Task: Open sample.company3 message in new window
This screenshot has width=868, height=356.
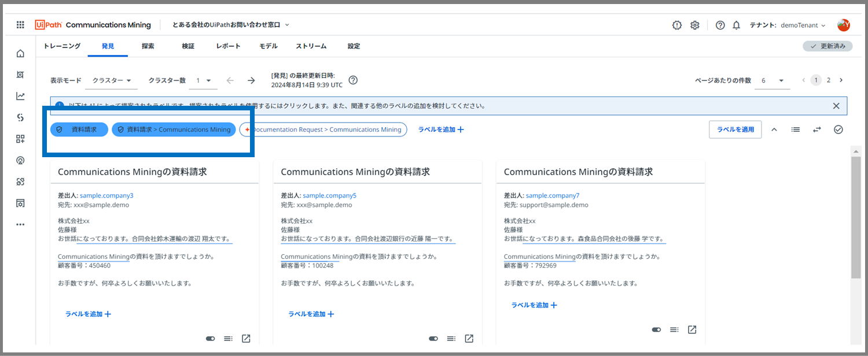Action: 246,338
